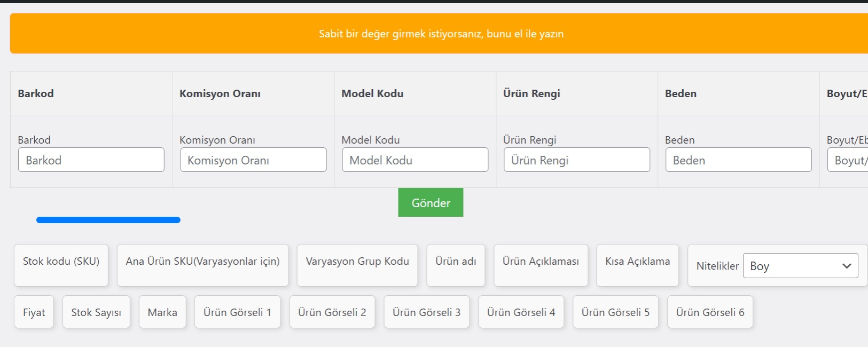
Task: Click the green Gönder button
Action: pos(431,203)
